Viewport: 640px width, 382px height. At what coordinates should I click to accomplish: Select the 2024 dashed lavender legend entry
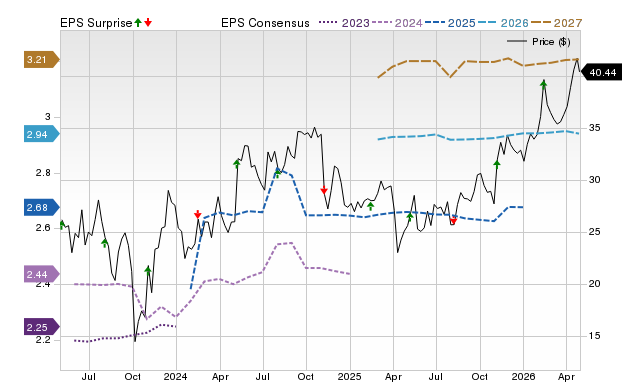pyautogui.click(x=397, y=23)
